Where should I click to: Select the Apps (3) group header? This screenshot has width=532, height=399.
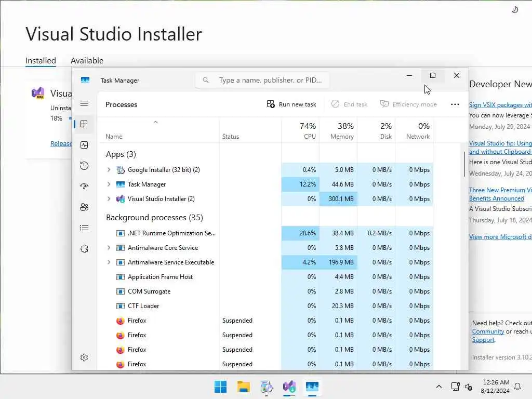point(121,154)
